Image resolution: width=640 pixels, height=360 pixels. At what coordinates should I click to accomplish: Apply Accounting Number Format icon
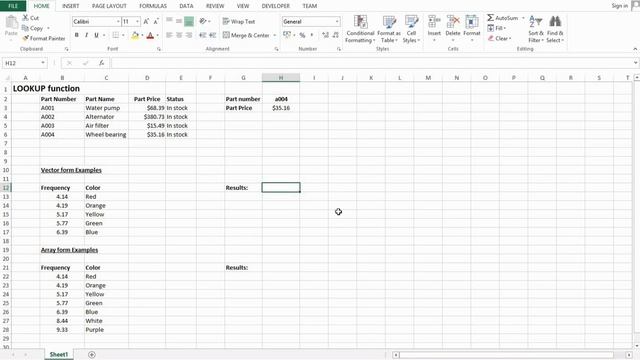click(x=287, y=35)
